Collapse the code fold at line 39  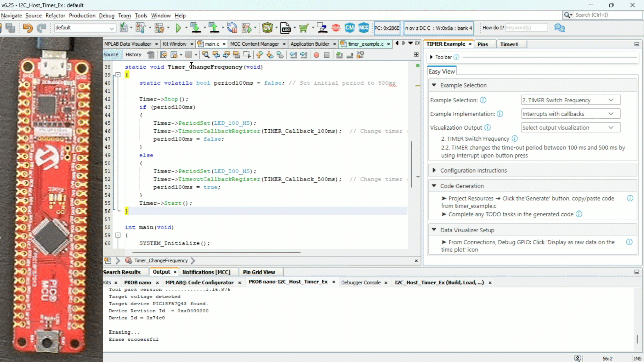click(118, 75)
